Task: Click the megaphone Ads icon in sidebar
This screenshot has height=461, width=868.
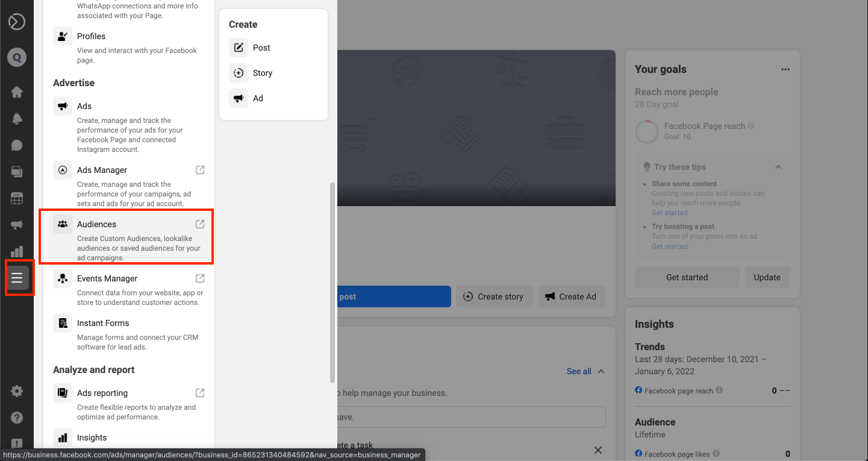Action: pyautogui.click(x=17, y=225)
